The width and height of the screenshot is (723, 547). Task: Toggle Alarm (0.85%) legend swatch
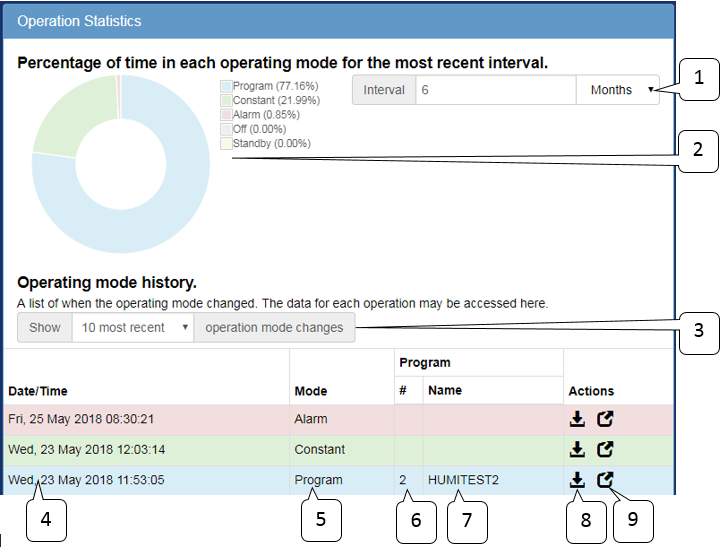(226, 115)
